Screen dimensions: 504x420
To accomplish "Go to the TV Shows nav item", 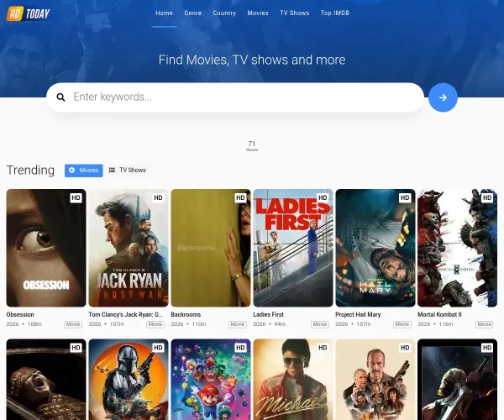I will tap(295, 13).
